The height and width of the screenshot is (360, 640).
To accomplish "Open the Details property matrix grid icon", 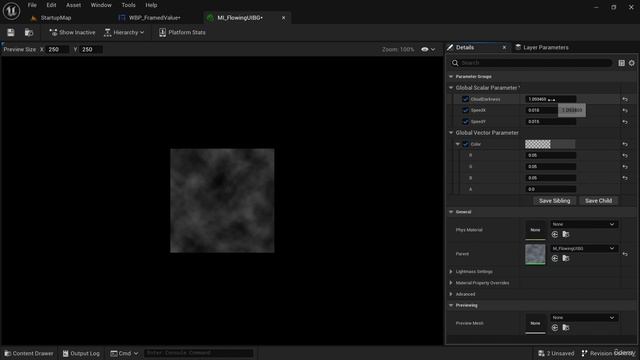I will [x=621, y=63].
